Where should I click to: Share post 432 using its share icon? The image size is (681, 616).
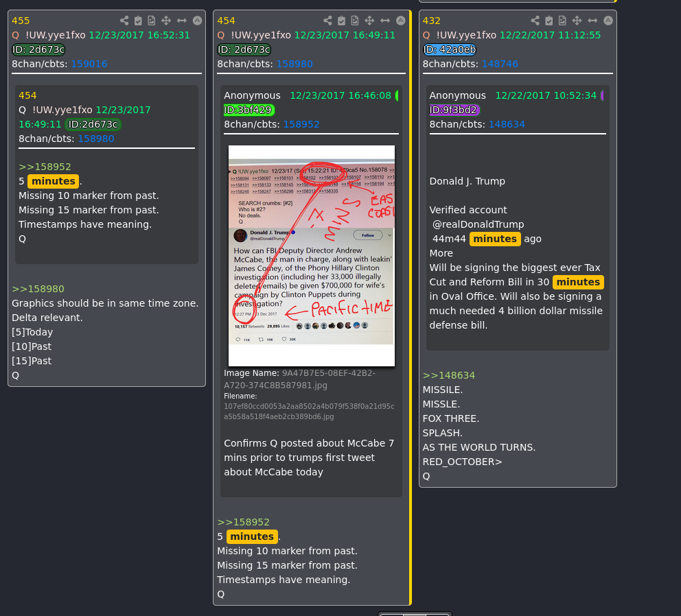tap(535, 21)
